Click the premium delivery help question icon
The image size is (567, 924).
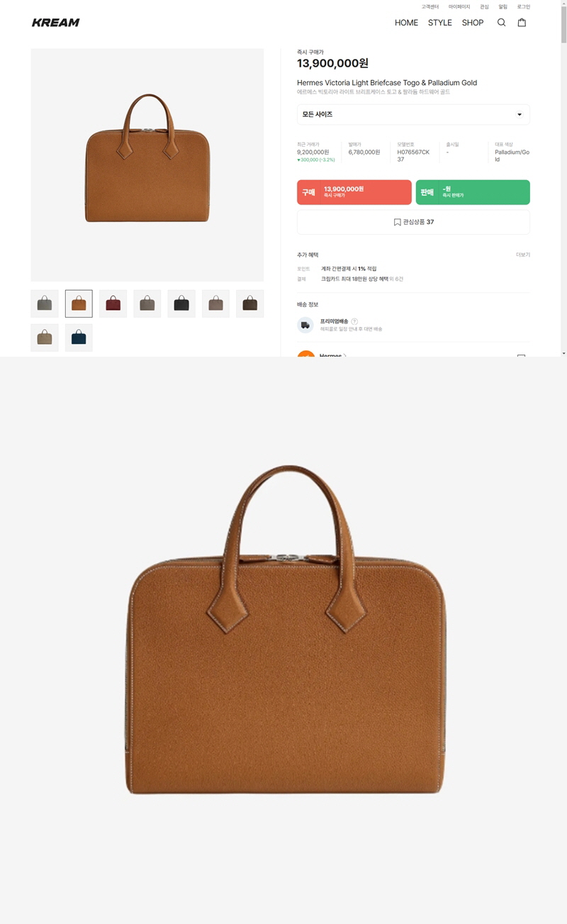[354, 321]
